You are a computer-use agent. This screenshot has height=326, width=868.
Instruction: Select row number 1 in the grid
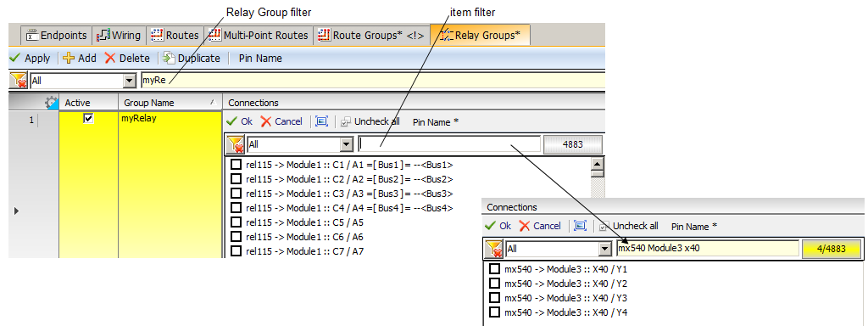click(x=31, y=119)
